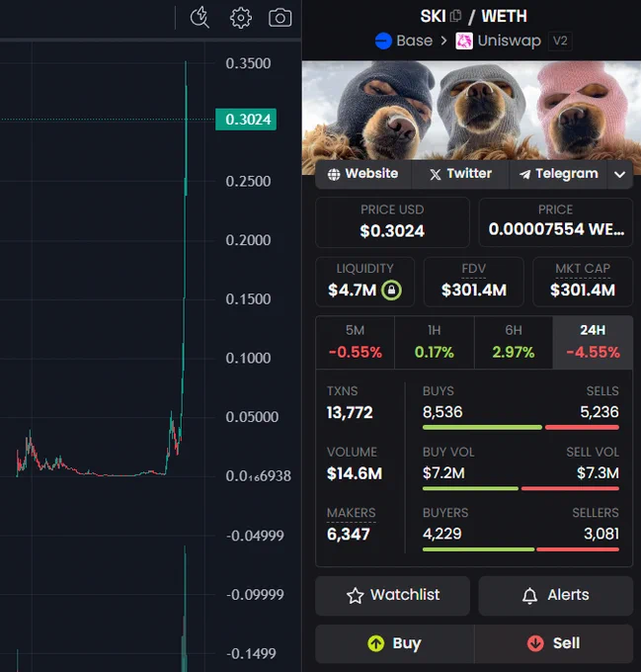
Task: Select the 6H timeframe tab
Action: (514, 343)
